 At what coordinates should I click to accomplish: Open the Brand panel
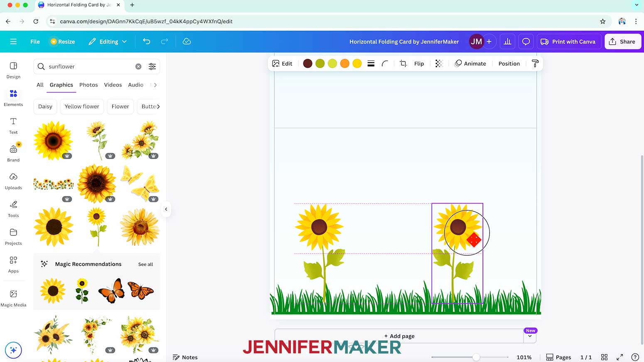(13, 153)
